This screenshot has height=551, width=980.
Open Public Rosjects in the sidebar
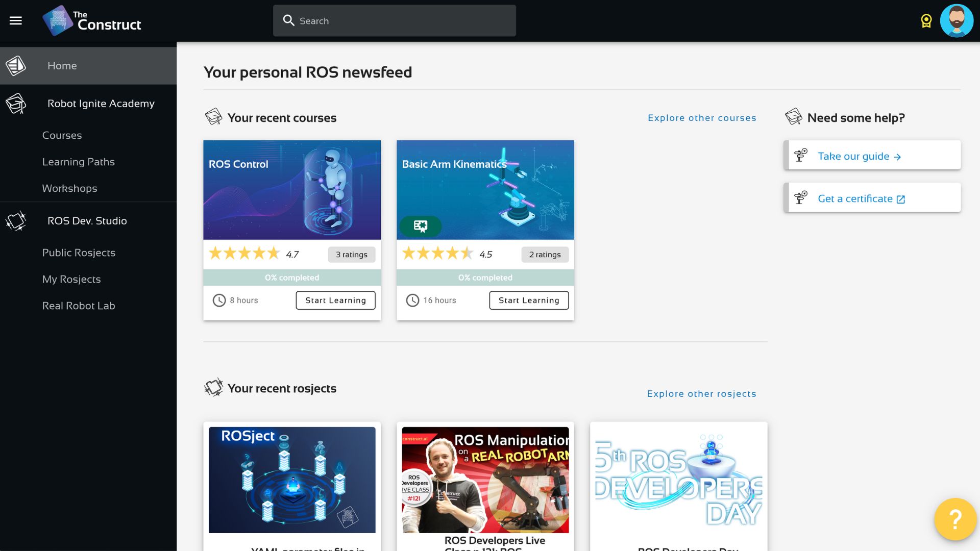click(x=79, y=253)
